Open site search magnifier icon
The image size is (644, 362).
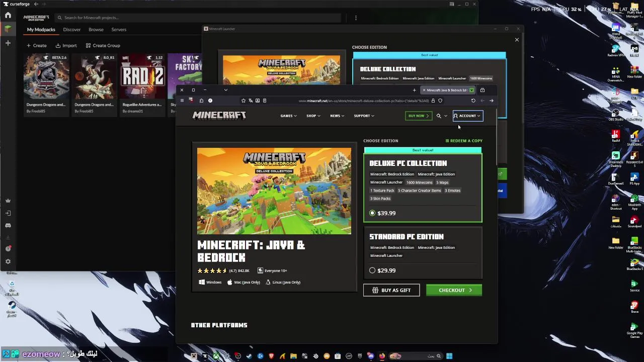[439, 116]
